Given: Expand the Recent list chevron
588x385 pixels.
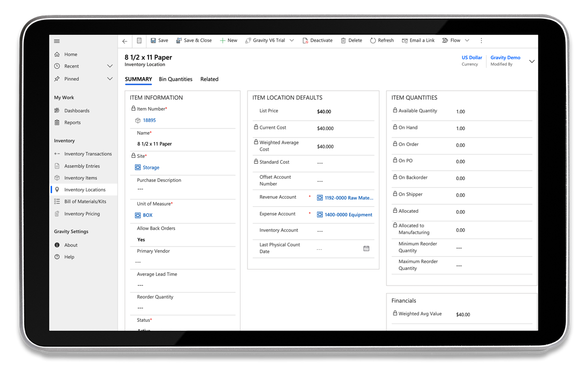Looking at the screenshot, I should tap(110, 66).
